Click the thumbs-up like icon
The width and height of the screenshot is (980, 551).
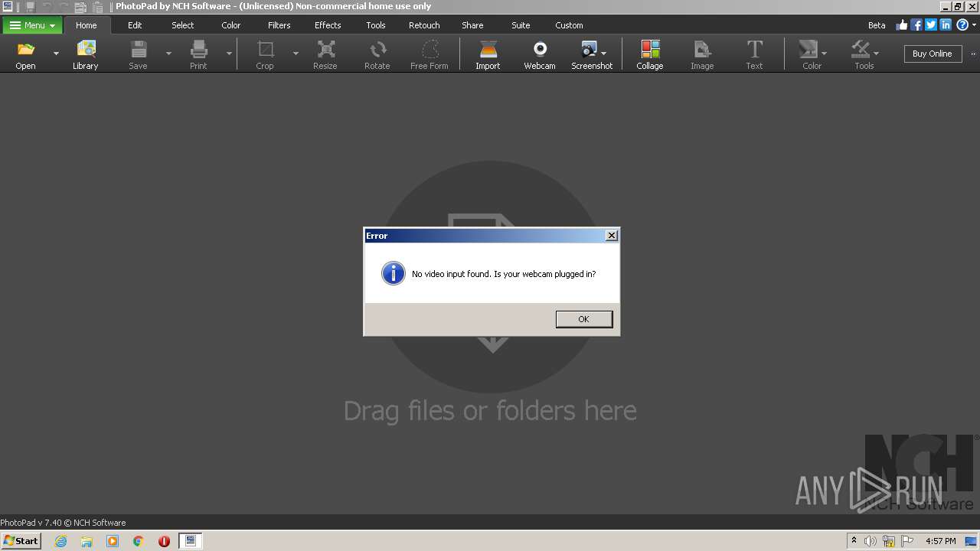(x=902, y=25)
